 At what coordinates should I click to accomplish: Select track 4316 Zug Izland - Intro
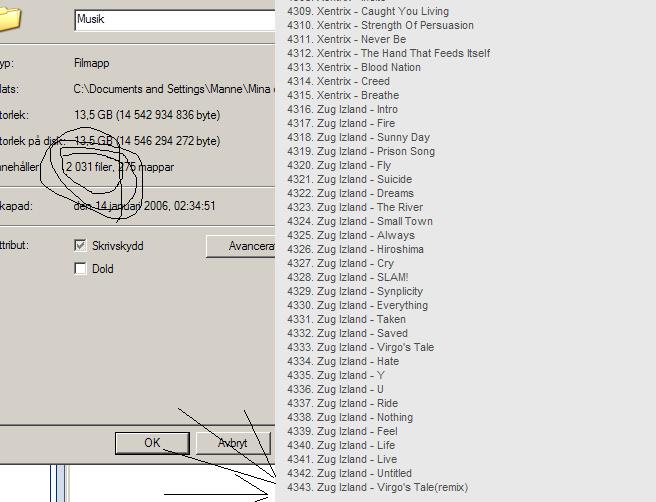pos(342,109)
